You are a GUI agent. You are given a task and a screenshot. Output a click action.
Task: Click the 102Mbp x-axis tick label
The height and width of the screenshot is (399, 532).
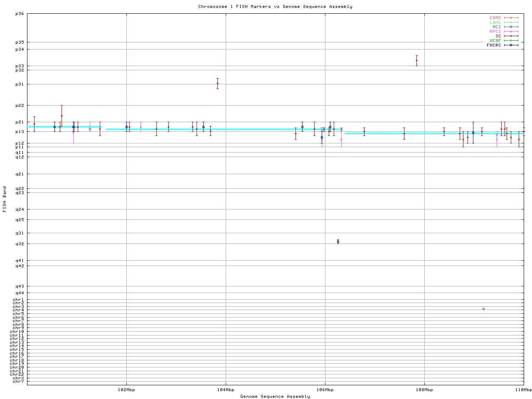point(126,390)
